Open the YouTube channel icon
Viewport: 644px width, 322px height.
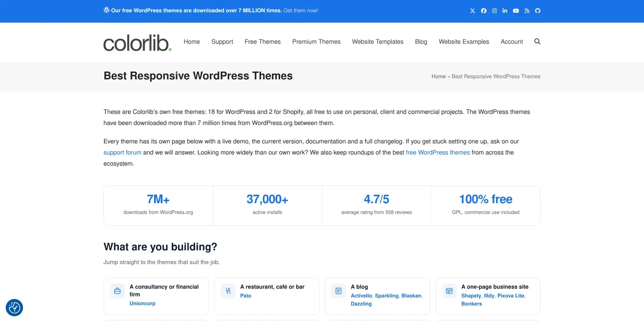[x=516, y=11]
